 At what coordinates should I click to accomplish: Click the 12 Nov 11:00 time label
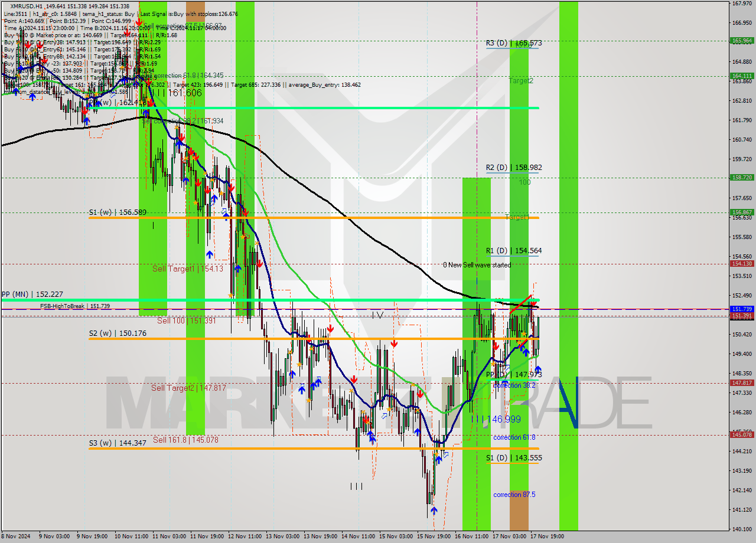click(243, 537)
